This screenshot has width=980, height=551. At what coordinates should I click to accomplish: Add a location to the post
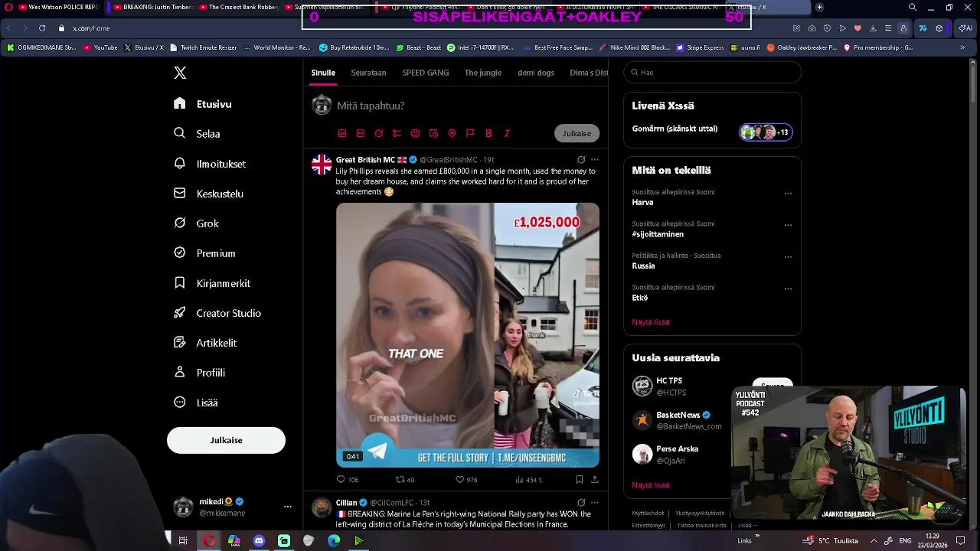[452, 133]
